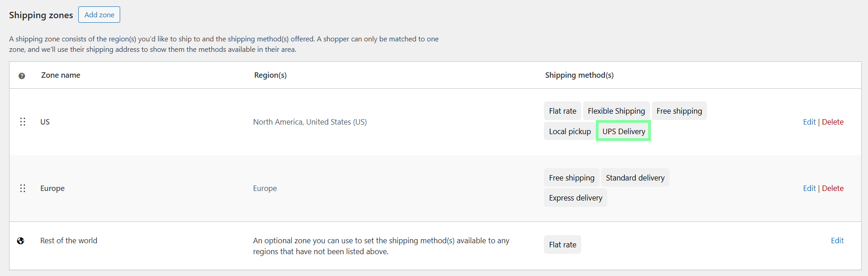Select the Europe region text
This screenshot has height=276, width=868.
click(265, 188)
